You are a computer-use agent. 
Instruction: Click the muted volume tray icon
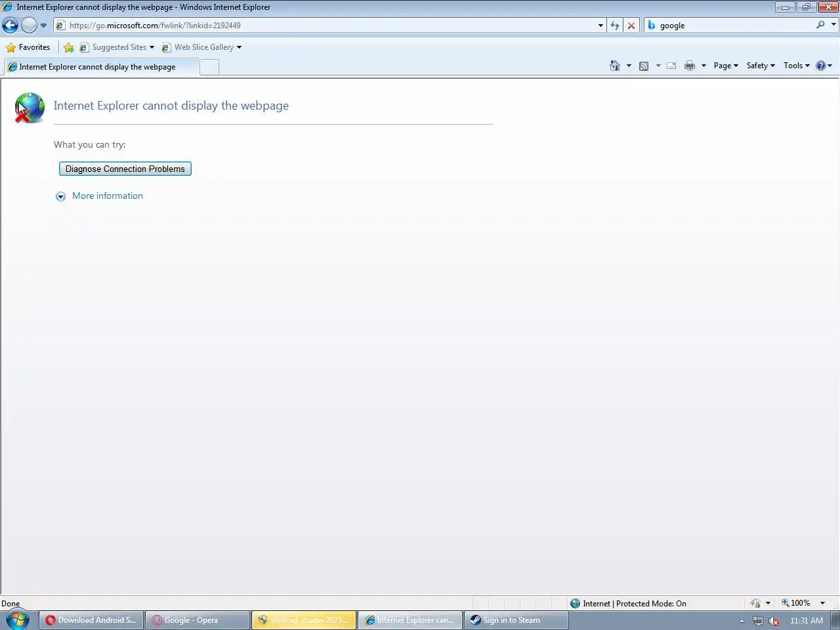[774, 621]
